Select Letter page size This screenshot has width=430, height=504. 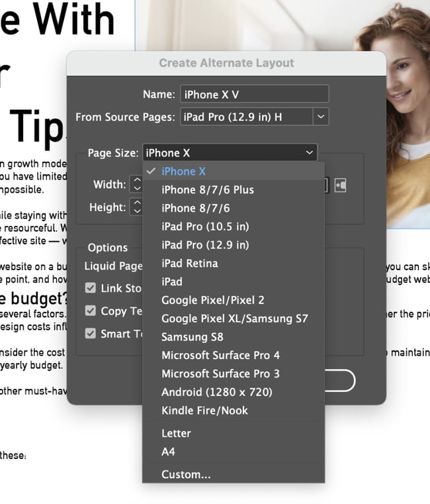tap(176, 433)
